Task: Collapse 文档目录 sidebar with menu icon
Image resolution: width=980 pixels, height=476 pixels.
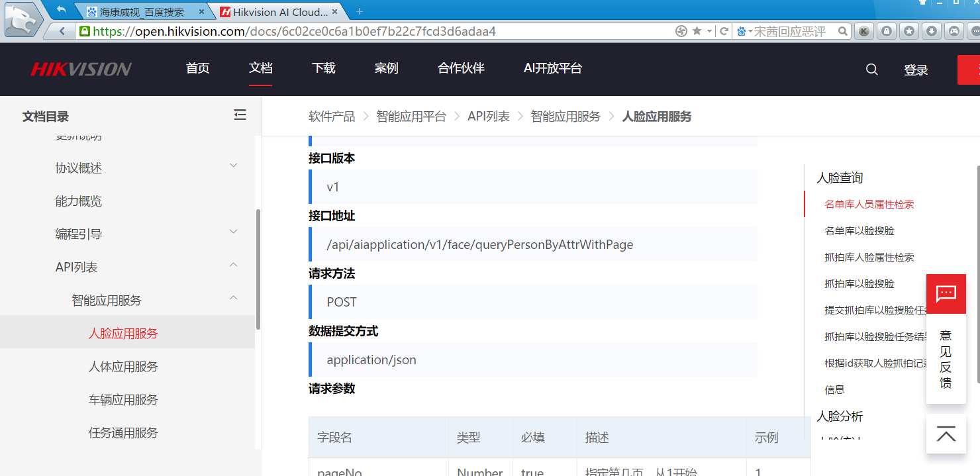Action: tap(240, 115)
